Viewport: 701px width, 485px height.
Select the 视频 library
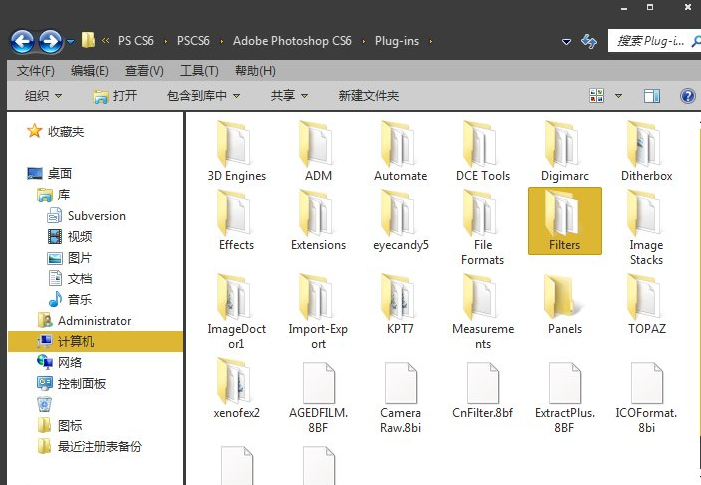pyautogui.click(x=80, y=236)
